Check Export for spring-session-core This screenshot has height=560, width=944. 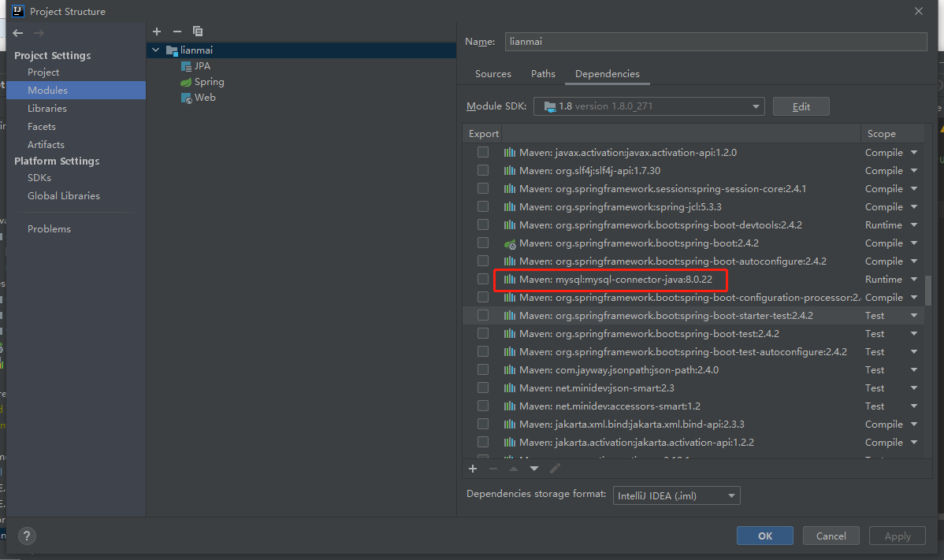(483, 188)
